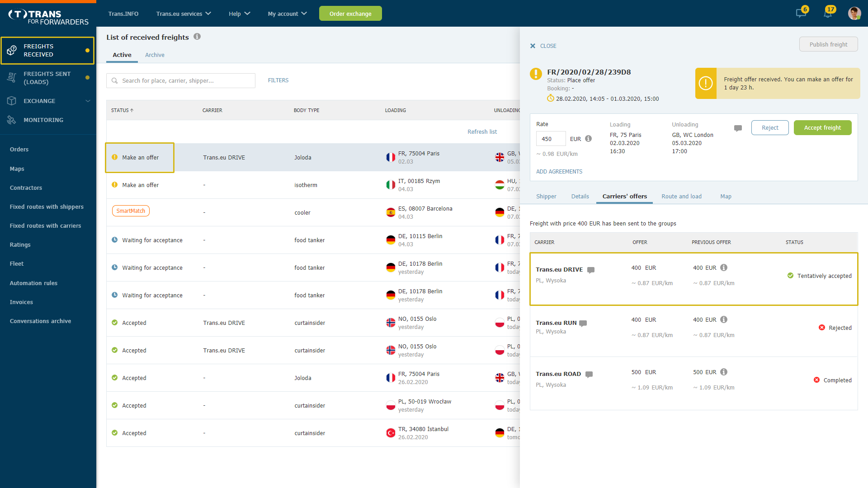The image size is (868, 488).
Task: Open Conversations archive in the sidebar
Action: [x=40, y=321]
